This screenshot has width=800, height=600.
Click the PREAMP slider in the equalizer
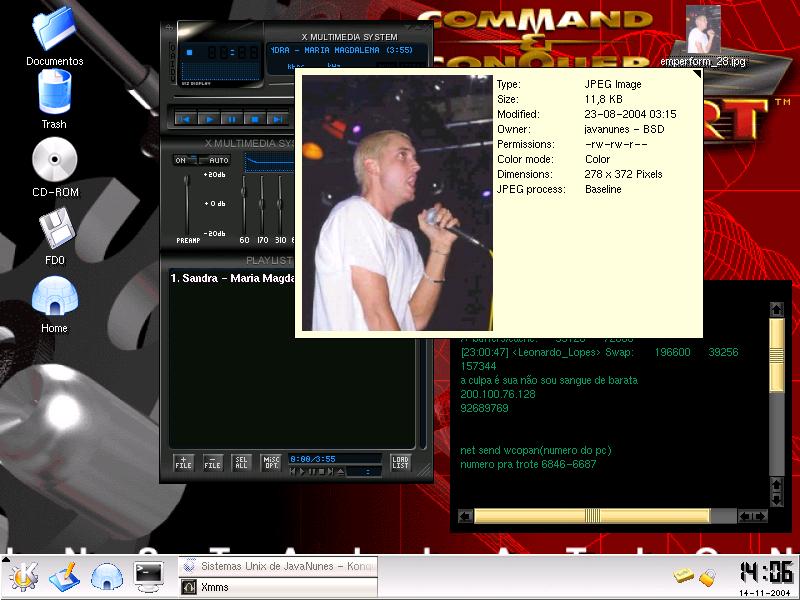(187, 205)
